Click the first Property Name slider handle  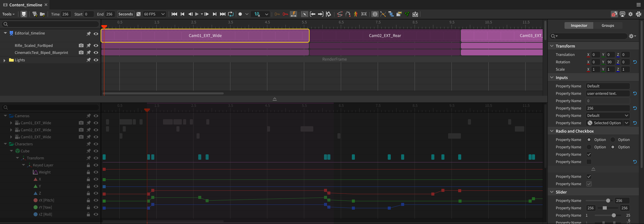[x=608, y=201]
